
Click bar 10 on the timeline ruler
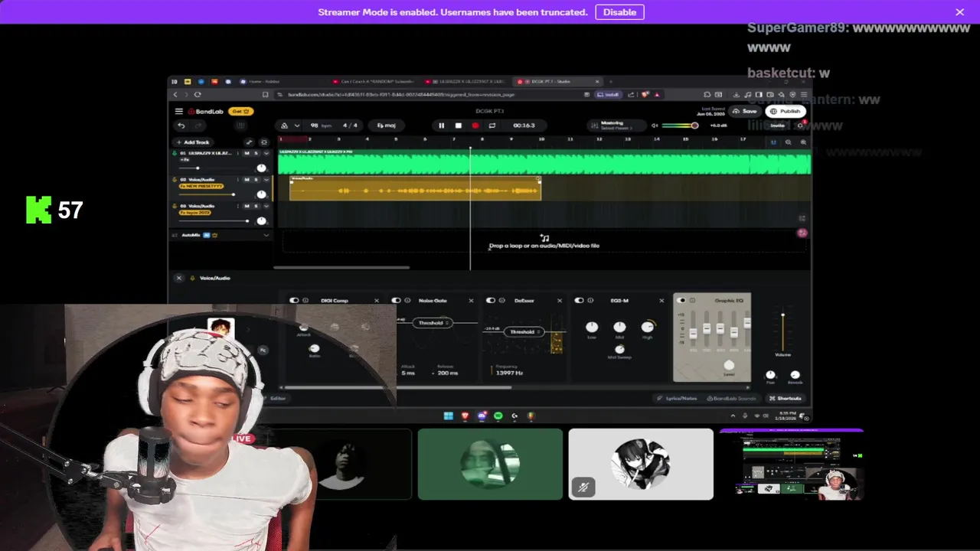pos(541,139)
